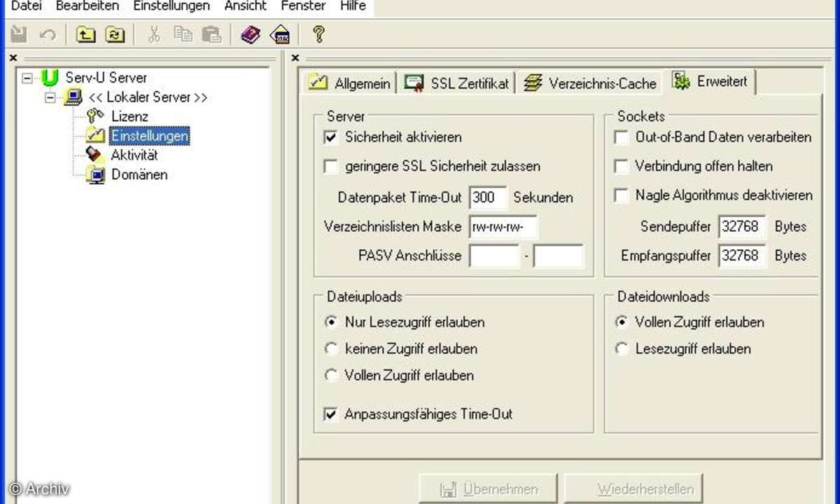The height and width of the screenshot is (504, 840).
Task: Open the Einstellungen menu in menu bar
Action: coord(171,6)
